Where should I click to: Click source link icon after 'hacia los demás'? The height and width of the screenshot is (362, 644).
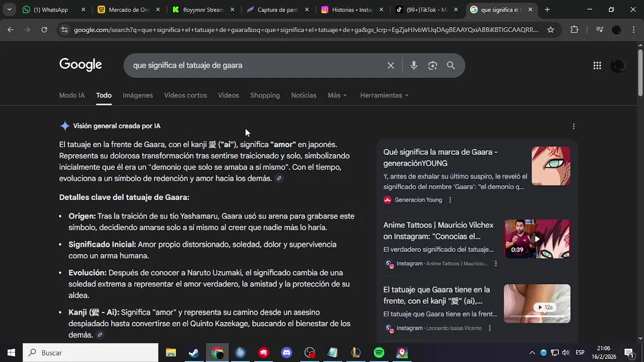(x=279, y=178)
